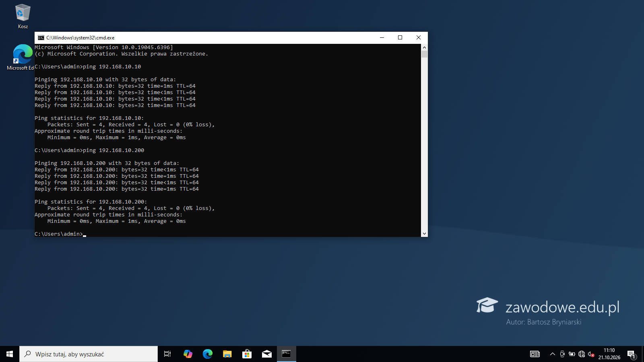
Task: Maximize the cmd.exe window
Action: 400,37
